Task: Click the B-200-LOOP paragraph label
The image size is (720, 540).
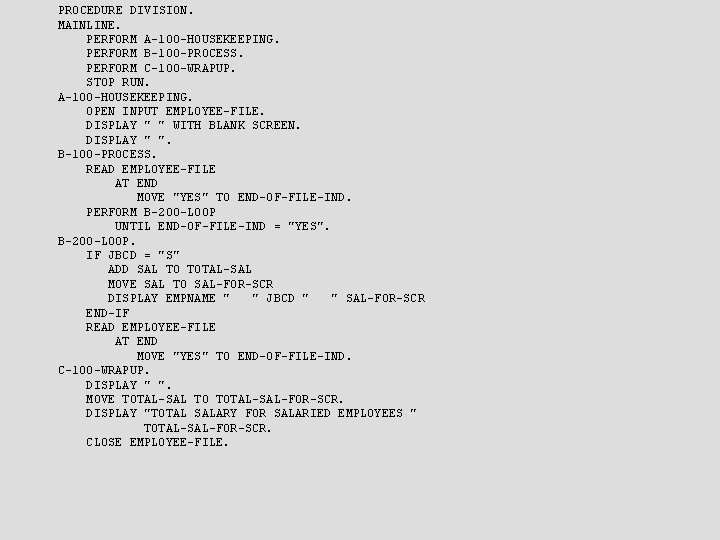Action: point(96,241)
